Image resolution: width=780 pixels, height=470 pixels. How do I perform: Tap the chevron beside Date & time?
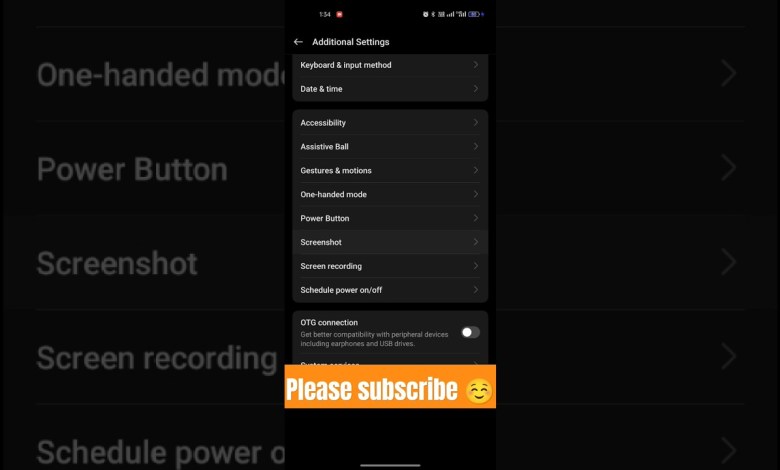coord(476,89)
